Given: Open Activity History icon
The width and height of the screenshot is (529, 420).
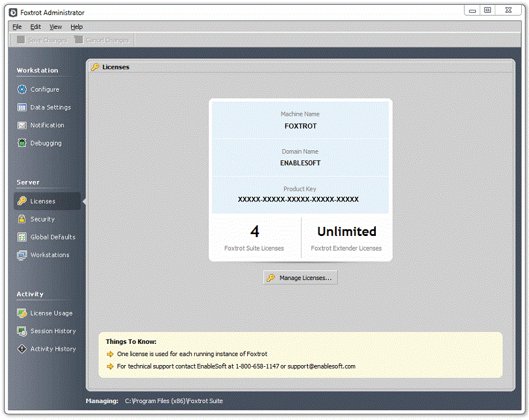Looking at the screenshot, I should pyautogui.click(x=22, y=349).
